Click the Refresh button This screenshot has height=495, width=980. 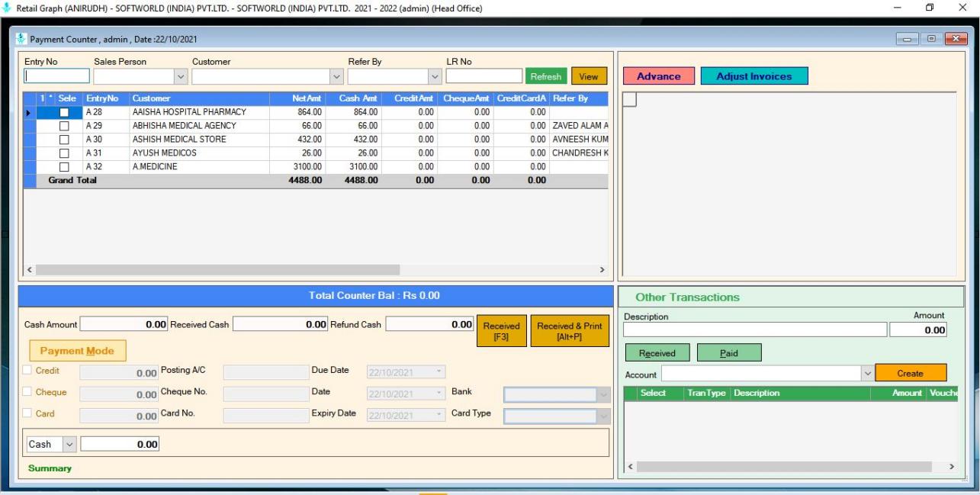click(x=545, y=76)
